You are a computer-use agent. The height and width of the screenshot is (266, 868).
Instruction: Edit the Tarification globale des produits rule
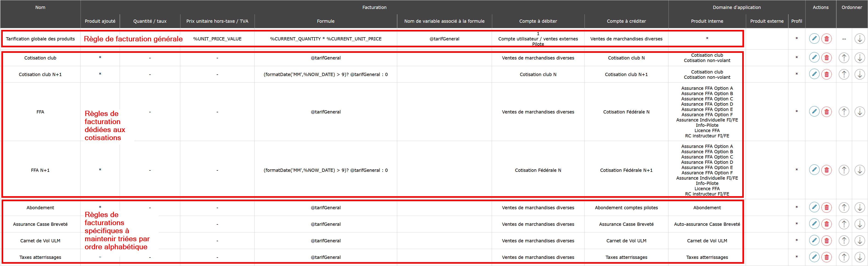tap(814, 39)
